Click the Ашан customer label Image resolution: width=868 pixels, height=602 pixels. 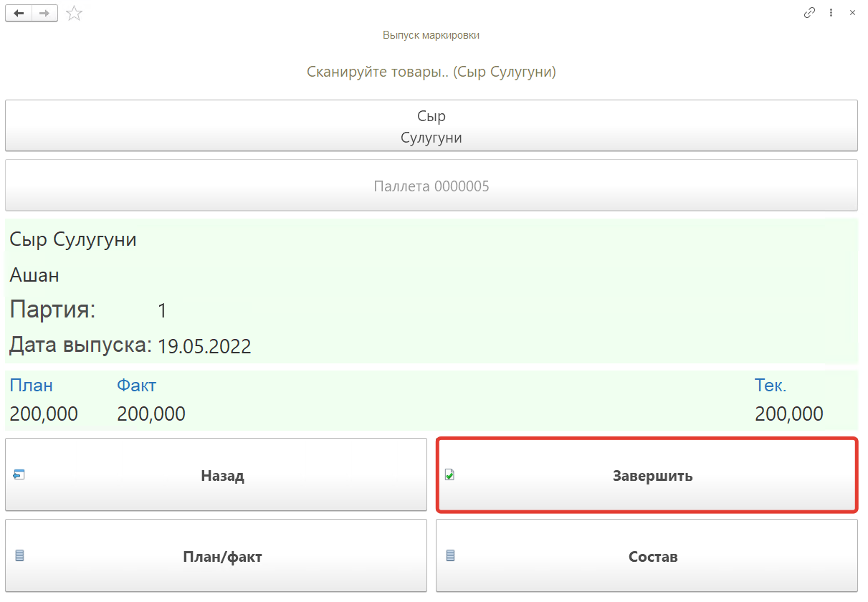point(34,275)
